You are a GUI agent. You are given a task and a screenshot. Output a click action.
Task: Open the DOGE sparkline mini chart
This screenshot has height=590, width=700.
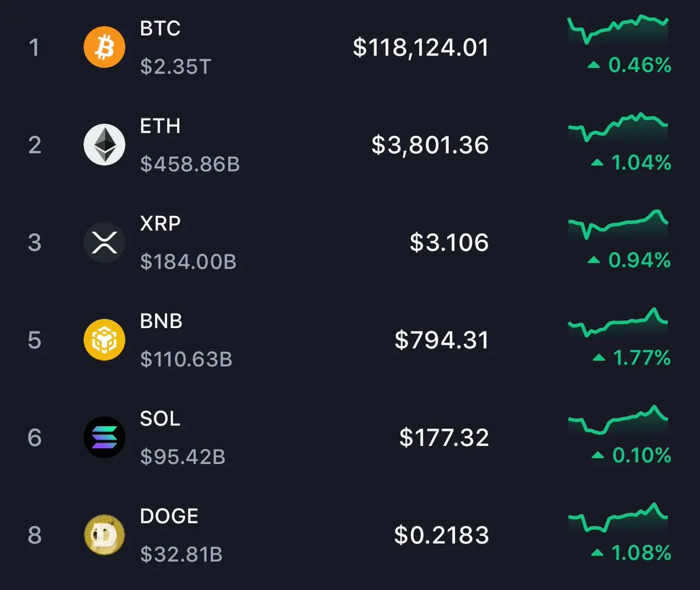tap(618, 518)
